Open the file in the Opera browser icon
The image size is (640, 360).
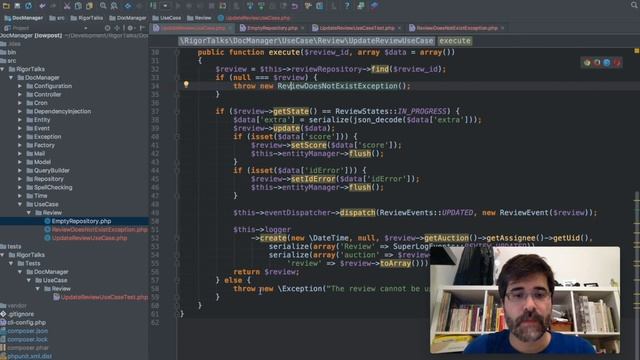617,62
